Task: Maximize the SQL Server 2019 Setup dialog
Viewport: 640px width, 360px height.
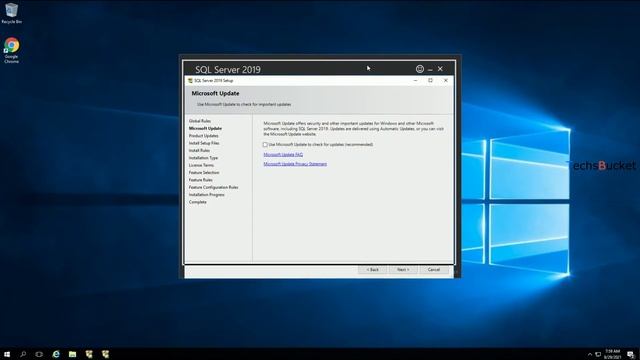Action: pyautogui.click(x=430, y=80)
